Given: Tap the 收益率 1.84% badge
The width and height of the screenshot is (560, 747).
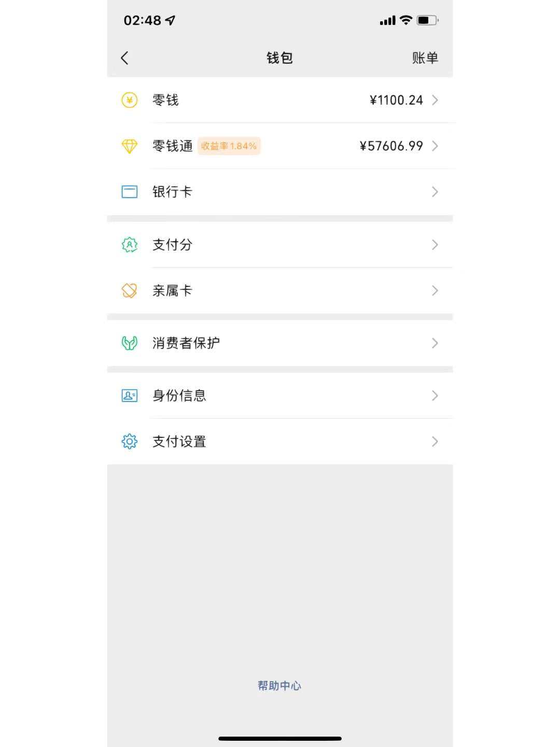Looking at the screenshot, I should (x=229, y=146).
